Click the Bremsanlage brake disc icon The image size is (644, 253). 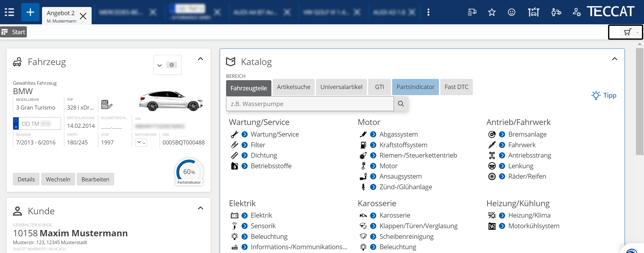492,134
